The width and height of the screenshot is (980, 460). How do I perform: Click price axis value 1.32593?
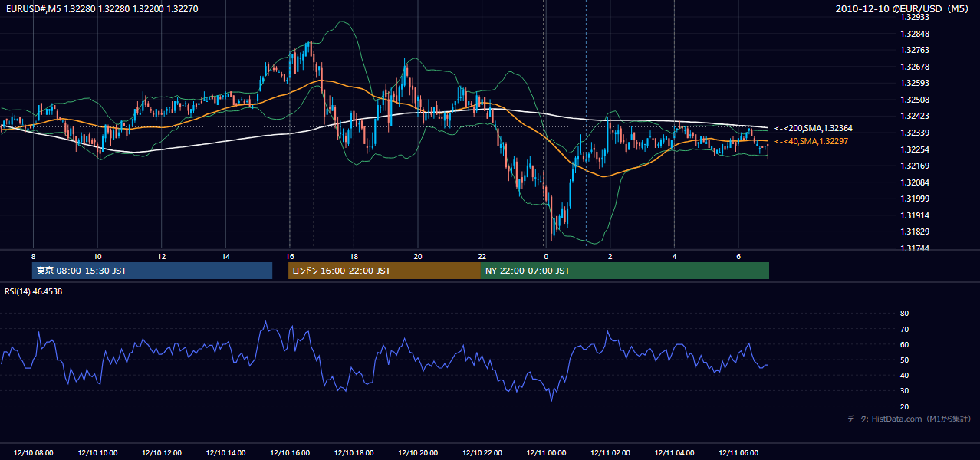pyautogui.click(x=916, y=83)
